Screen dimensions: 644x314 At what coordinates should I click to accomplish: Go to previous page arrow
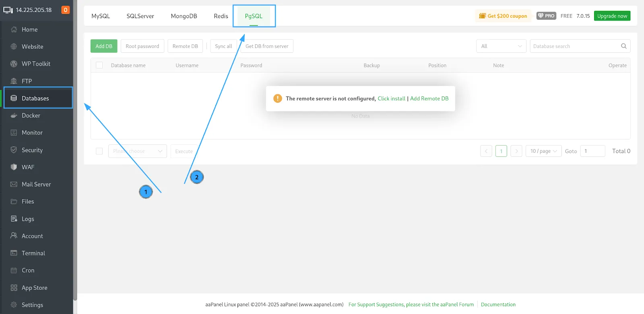pyautogui.click(x=486, y=151)
